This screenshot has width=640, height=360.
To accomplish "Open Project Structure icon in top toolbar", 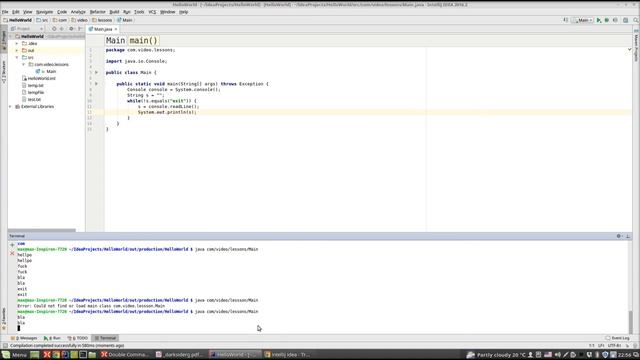I will pyautogui.click(x=625, y=20).
